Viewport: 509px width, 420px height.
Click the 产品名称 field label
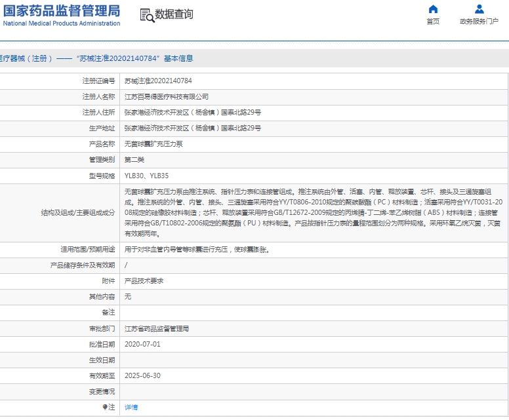[102, 143]
